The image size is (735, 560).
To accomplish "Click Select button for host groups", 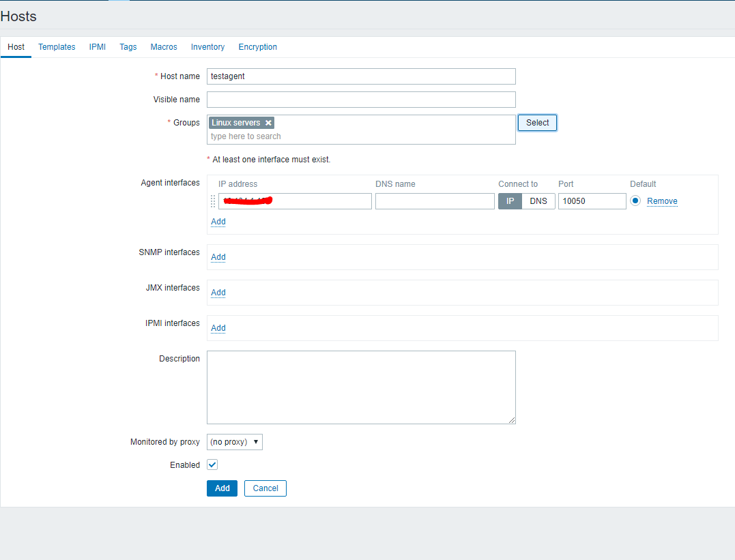I will point(537,123).
